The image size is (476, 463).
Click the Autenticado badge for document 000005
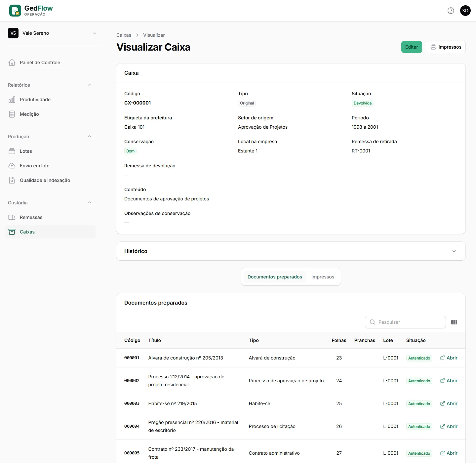(419, 453)
